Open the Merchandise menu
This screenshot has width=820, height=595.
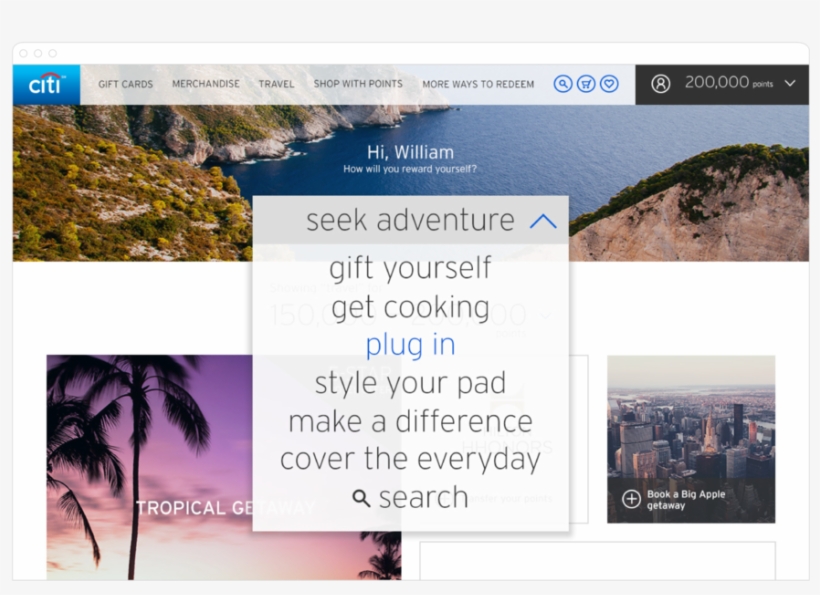pyautogui.click(x=206, y=84)
